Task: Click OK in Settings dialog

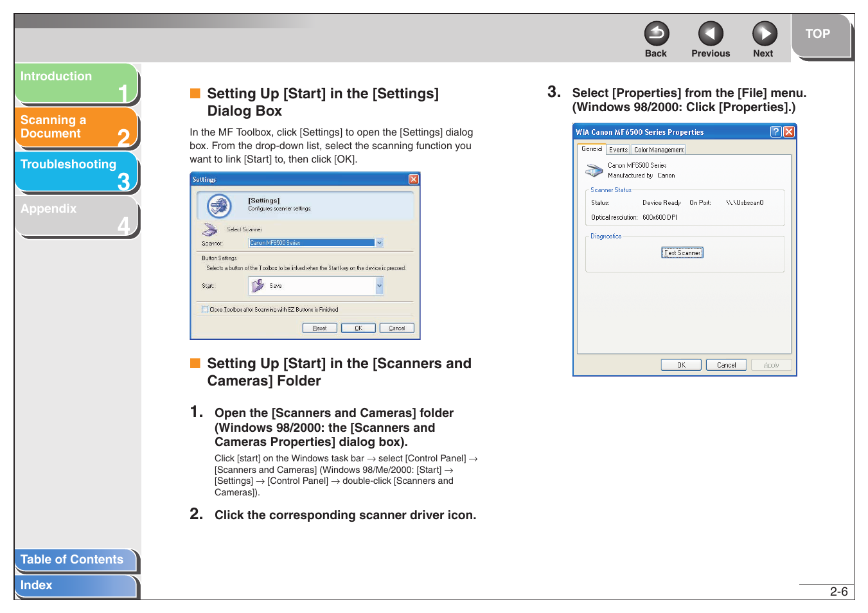Action: 359,328
